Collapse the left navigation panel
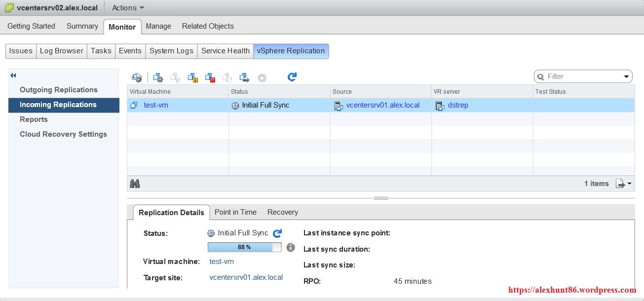644x301 pixels. [13, 75]
